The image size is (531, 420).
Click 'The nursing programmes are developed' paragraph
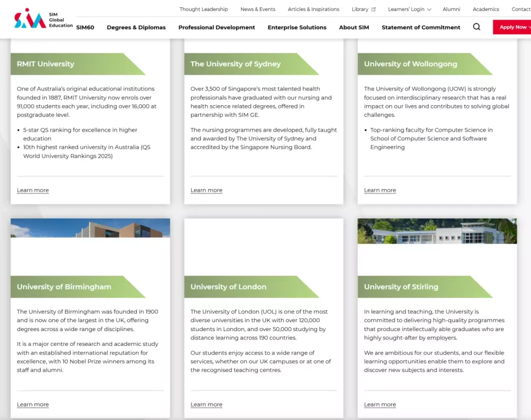(264, 139)
